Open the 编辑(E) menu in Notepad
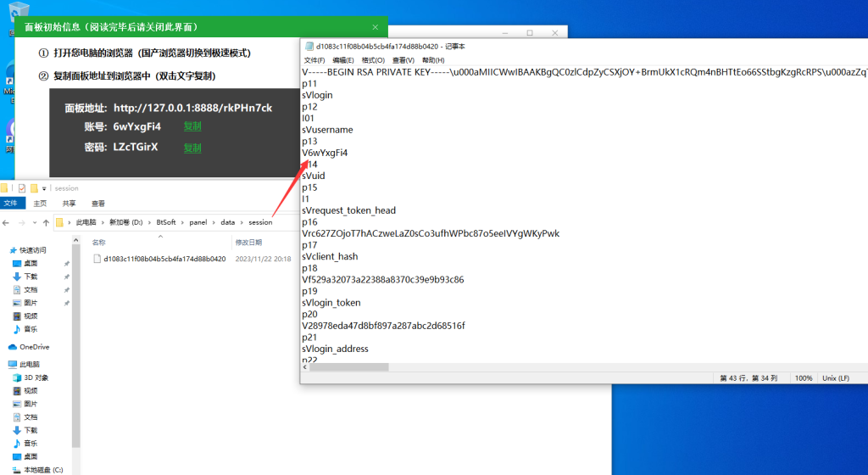Viewport: 868px width, 475px height. 343,60
